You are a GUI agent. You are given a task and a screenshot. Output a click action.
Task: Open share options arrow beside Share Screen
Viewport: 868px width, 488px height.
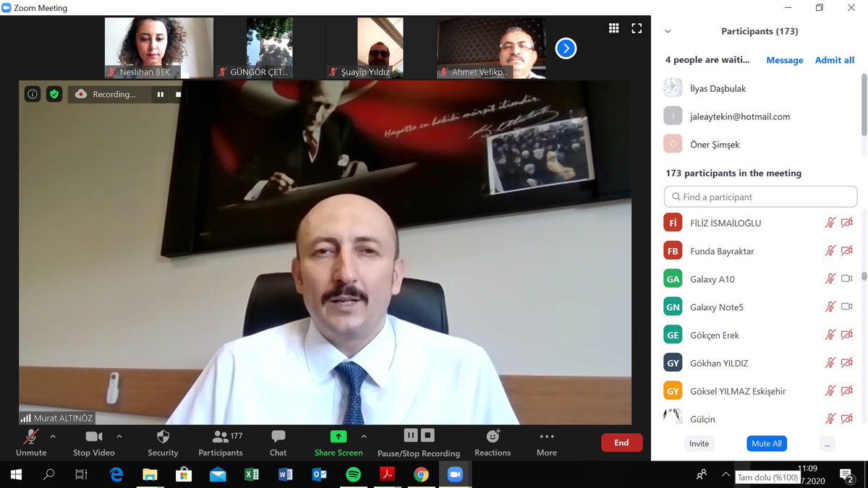(364, 437)
